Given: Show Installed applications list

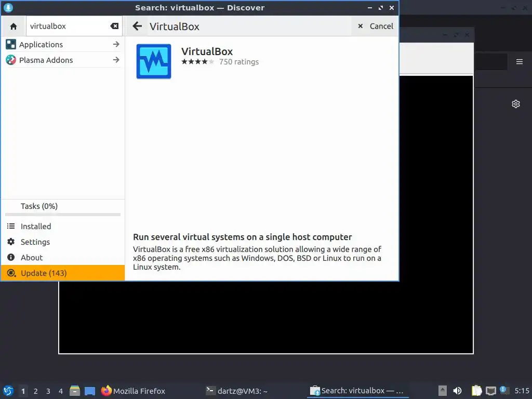Looking at the screenshot, I should click(63, 227).
